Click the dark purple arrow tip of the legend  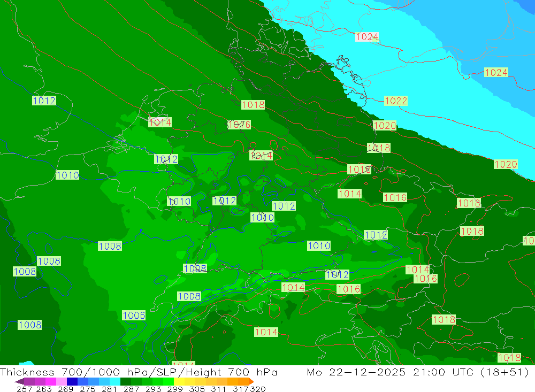(x=19, y=381)
